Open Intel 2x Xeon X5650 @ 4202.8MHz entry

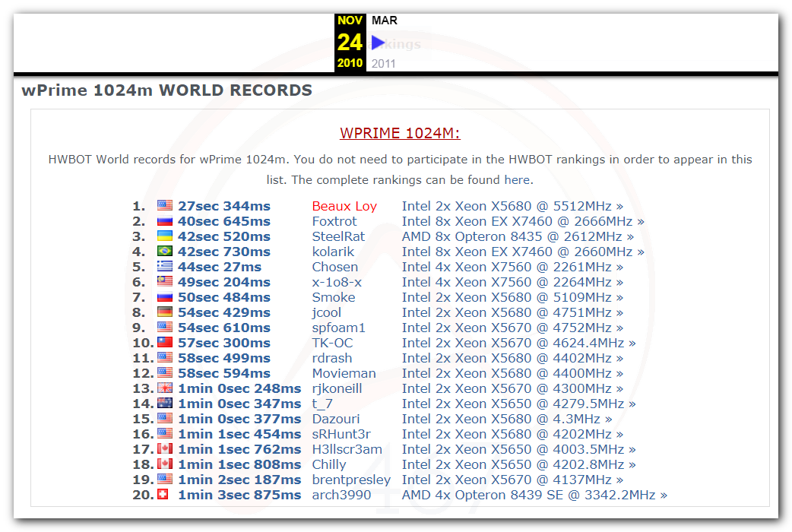(518, 464)
